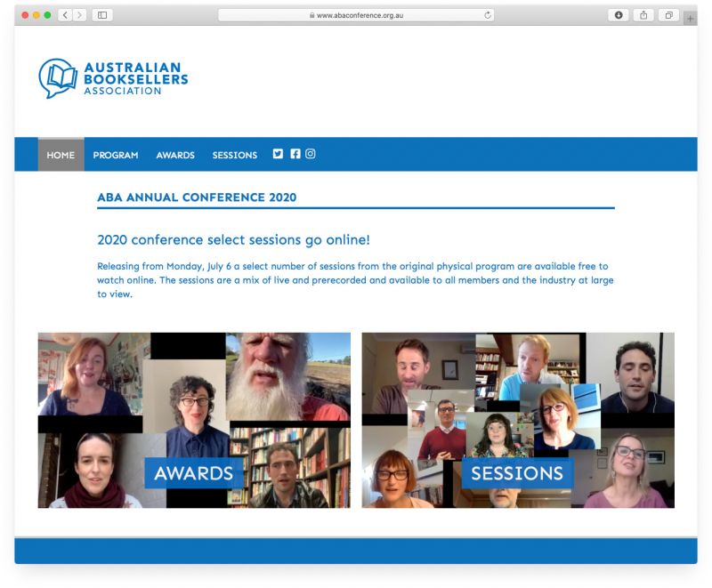The image size is (712, 588).
Task: Click the Safari share icon
Action: [x=643, y=15]
